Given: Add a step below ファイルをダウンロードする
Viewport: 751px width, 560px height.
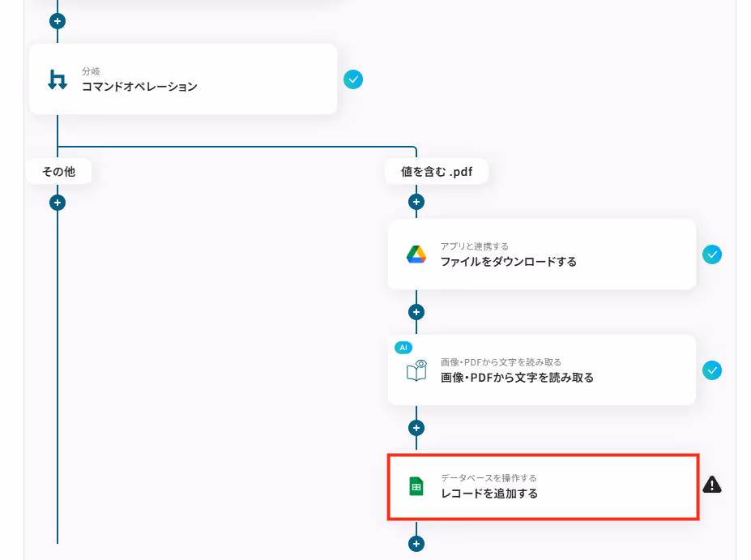Looking at the screenshot, I should (416, 312).
